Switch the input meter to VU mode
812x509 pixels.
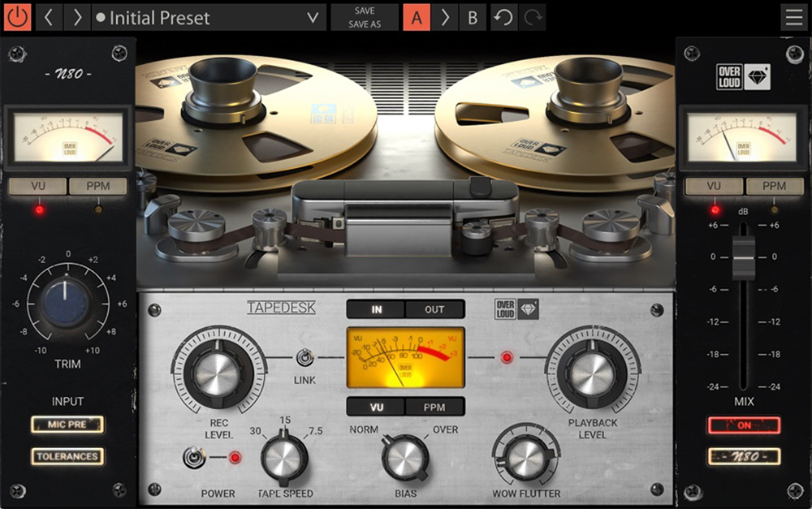[x=38, y=186]
